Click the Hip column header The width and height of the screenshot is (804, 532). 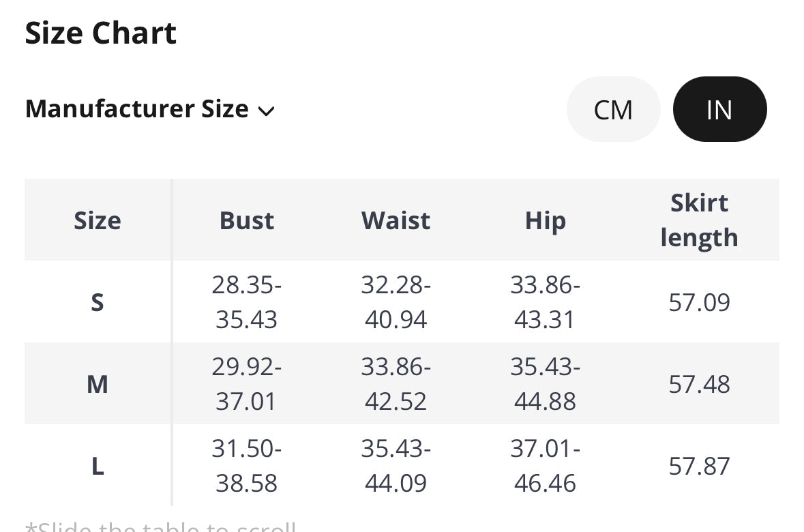point(545,222)
